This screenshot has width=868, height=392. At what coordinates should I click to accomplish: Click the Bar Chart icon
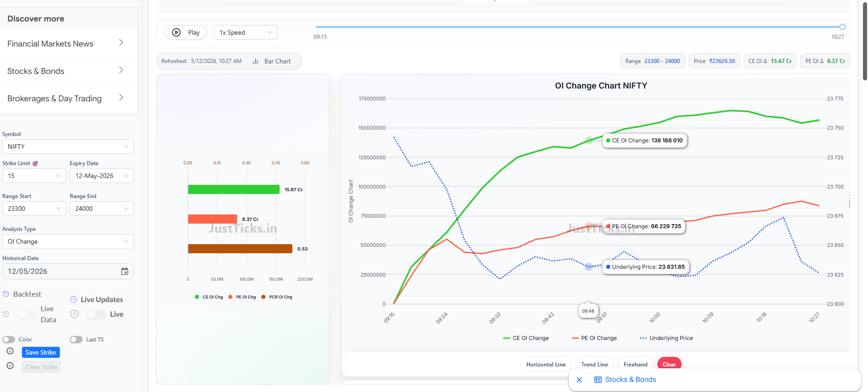pyautogui.click(x=255, y=61)
